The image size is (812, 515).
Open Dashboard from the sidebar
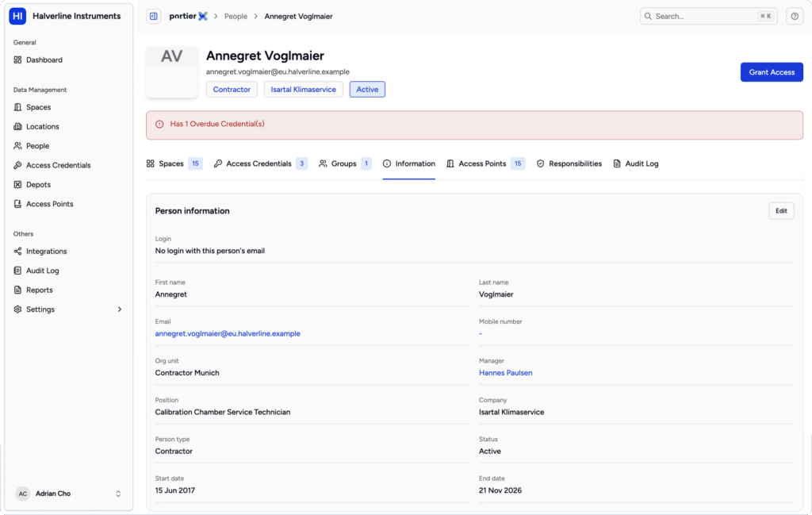pyautogui.click(x=68, y=60)
